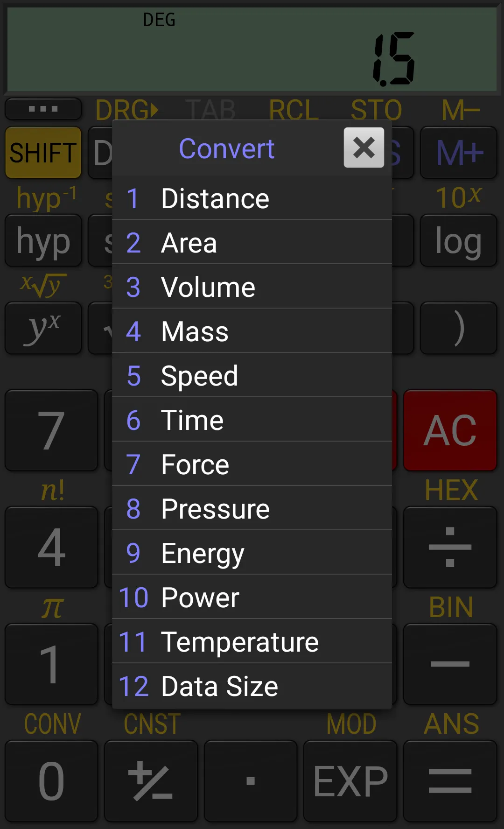Open the overflow menu with three dots
504x829 pixels.
[43, 109]
